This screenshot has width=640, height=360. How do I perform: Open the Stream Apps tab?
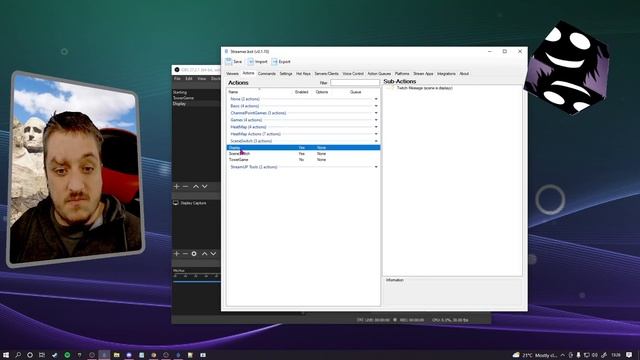pos(423,73)
